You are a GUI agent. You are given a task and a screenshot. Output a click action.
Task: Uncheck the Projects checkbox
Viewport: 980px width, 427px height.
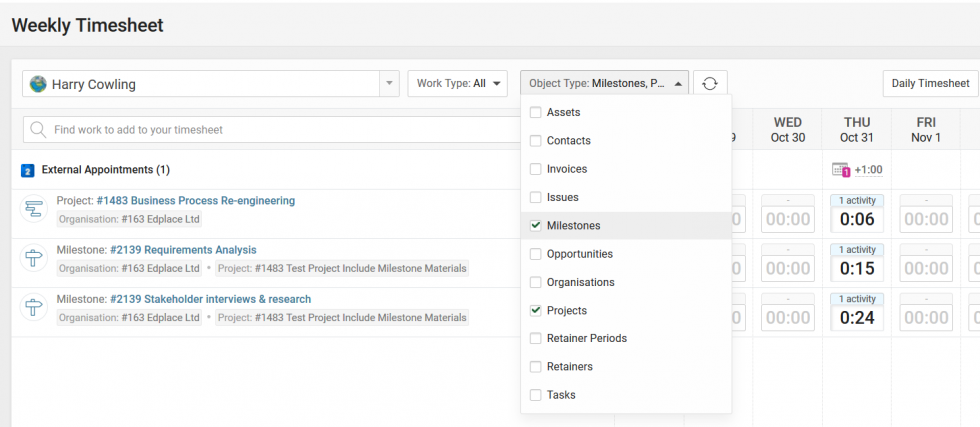[536, 310]
